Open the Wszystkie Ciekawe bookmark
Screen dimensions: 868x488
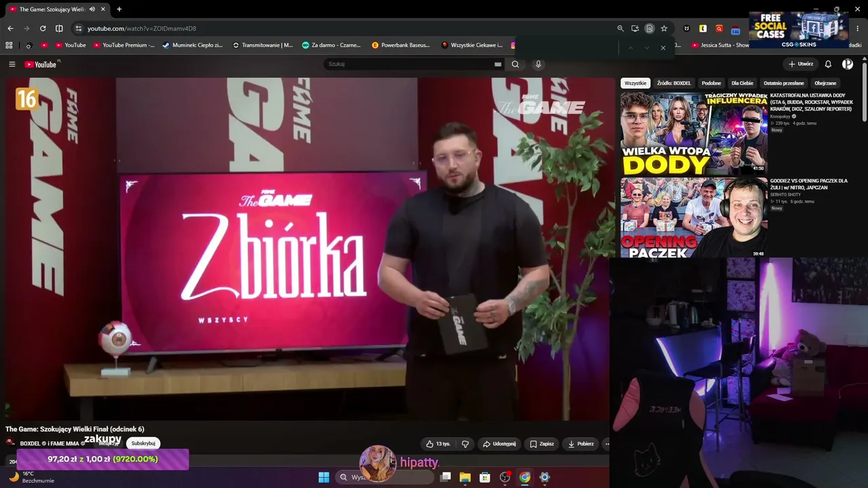[472, 45]
